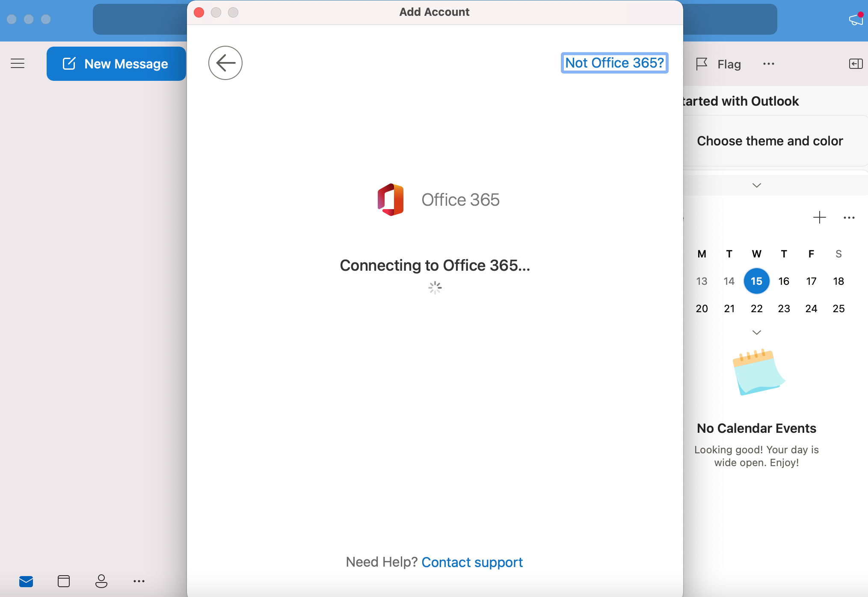Open calendar pane more options ellipsis
The width and height of the screenshot is (868, 597).
849,218
